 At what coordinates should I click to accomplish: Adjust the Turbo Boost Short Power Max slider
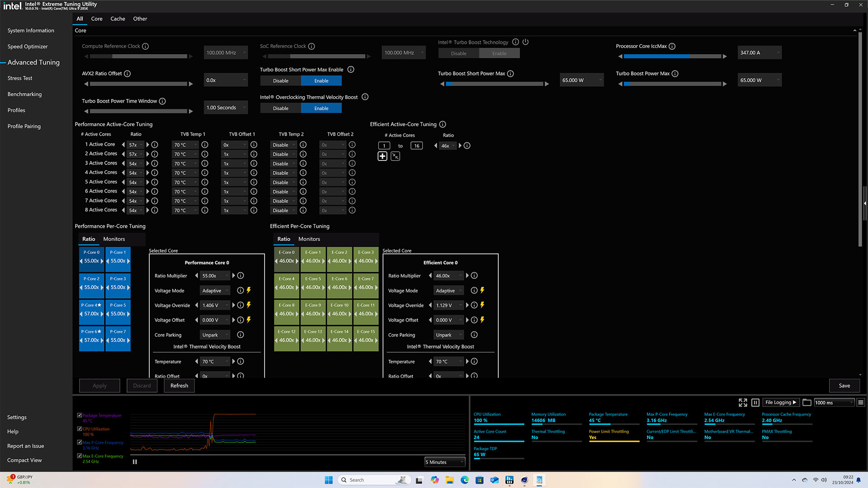coord(494,84)
